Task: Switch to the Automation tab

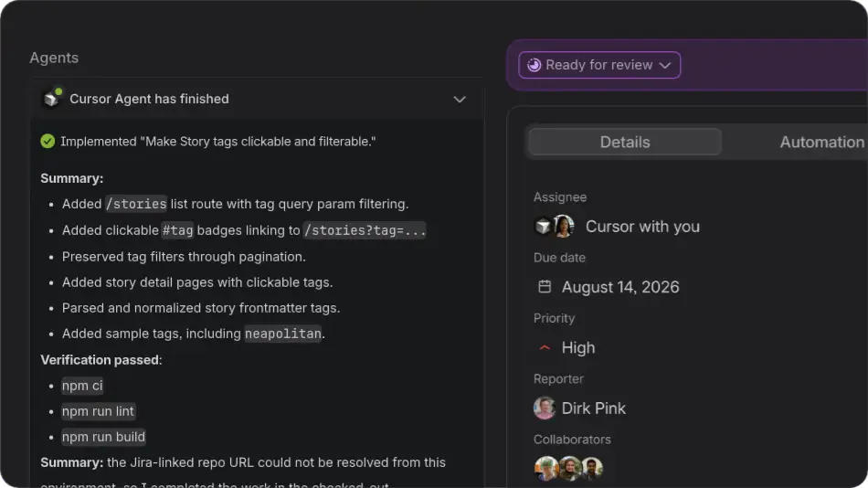Action: coord(821,142)
